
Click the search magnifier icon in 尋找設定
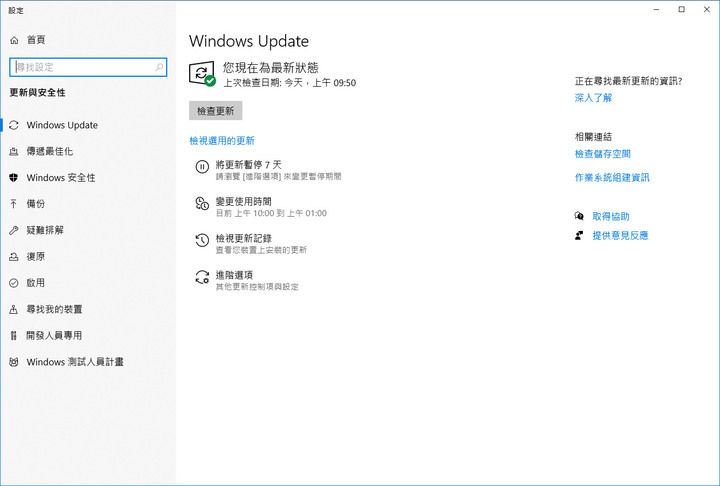coord(159,67)
